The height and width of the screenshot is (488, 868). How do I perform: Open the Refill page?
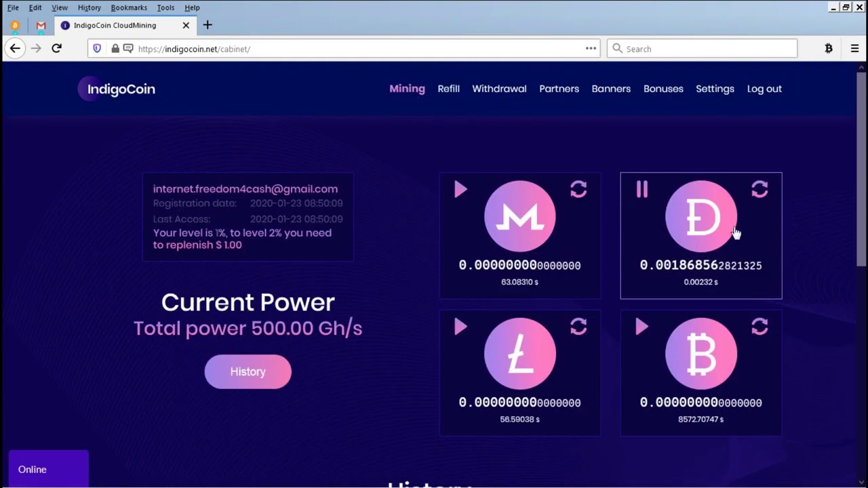(x=448, y=89)
